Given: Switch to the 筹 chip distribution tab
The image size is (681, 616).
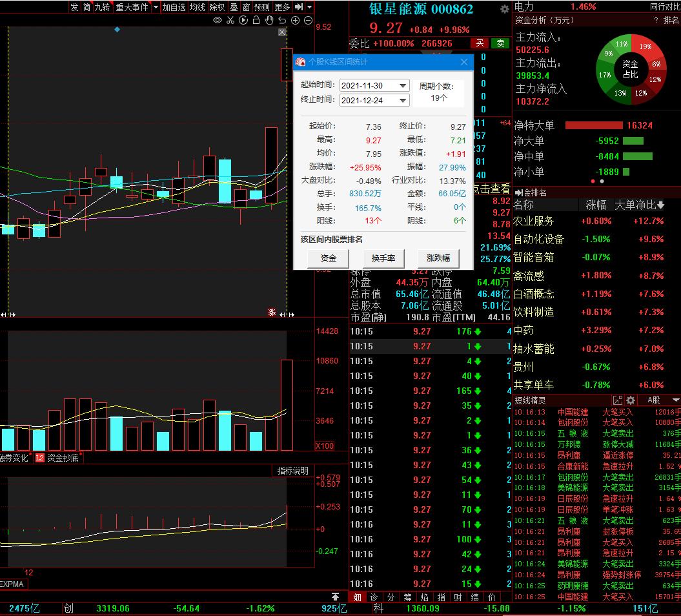Looking at the screenshot, I should 407,597.
